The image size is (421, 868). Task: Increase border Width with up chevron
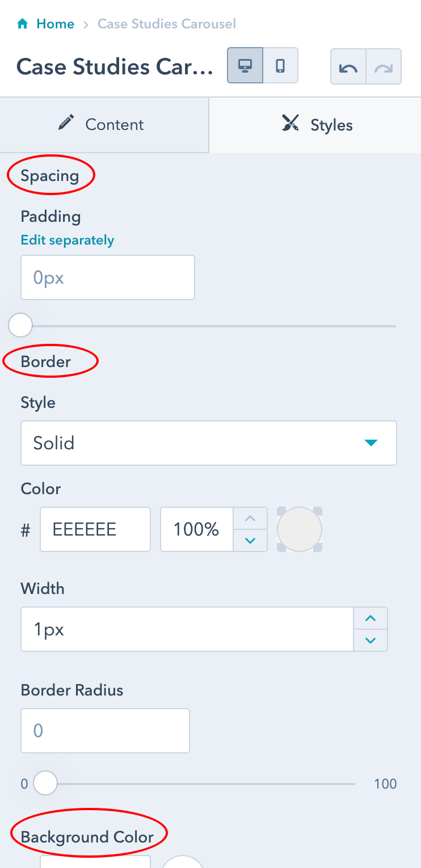click(x=371, y=618)
